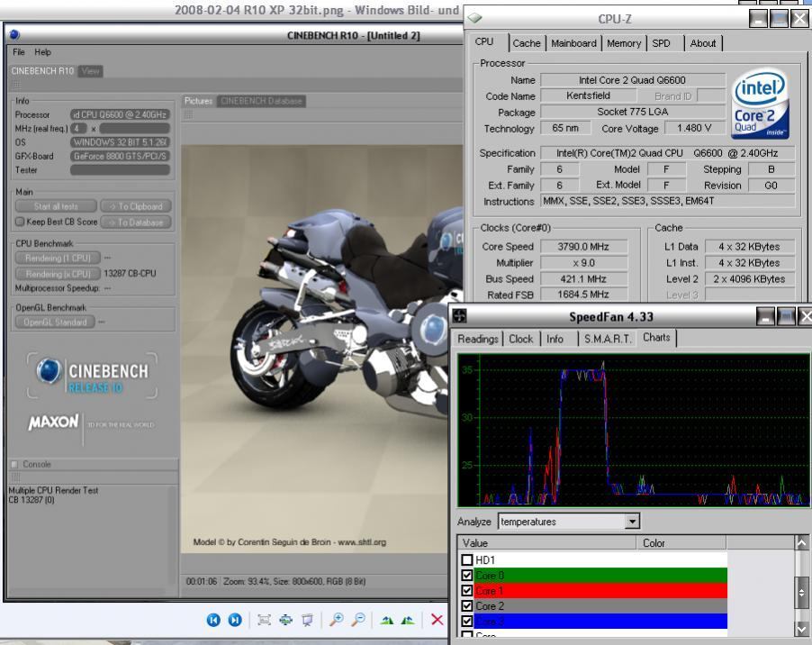
Task: Open the Analyze temperatures dropdown
Action: [631, 522]
